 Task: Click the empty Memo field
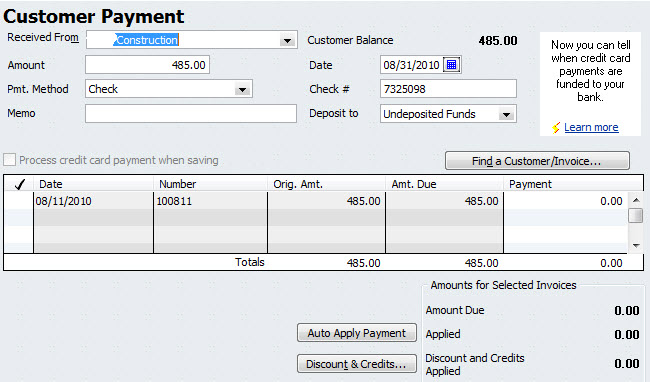(191, 114)
